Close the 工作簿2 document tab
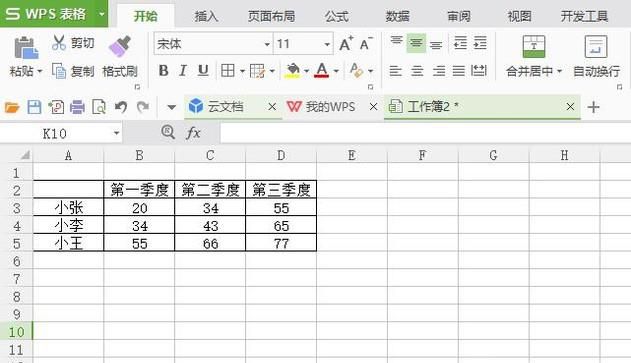631x363 pixels. click(x=570, y=107)
